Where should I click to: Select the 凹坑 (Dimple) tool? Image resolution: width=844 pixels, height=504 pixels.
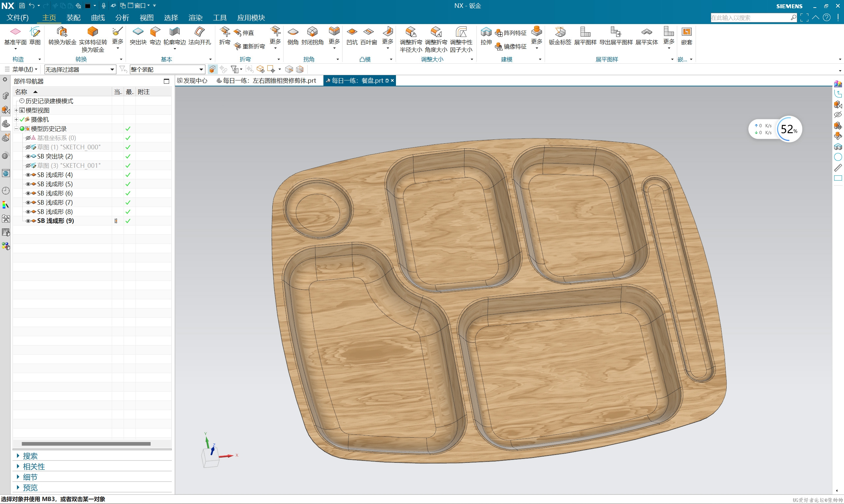click(352, 36)
